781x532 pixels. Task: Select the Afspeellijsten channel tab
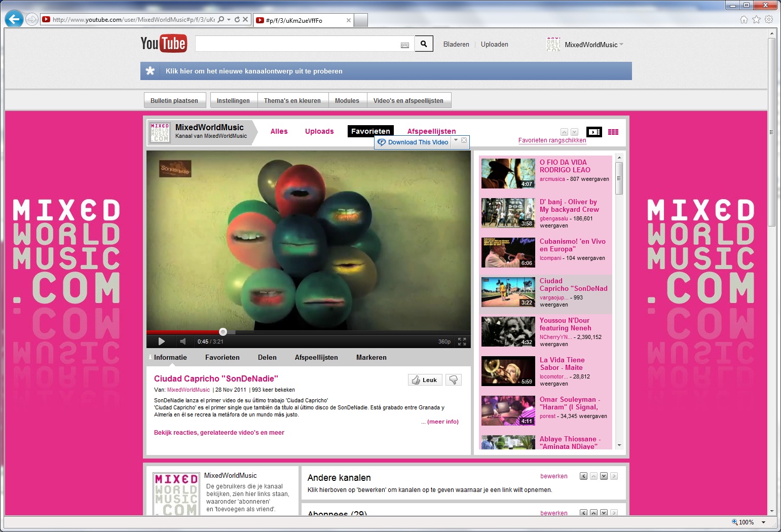point(431,131)
